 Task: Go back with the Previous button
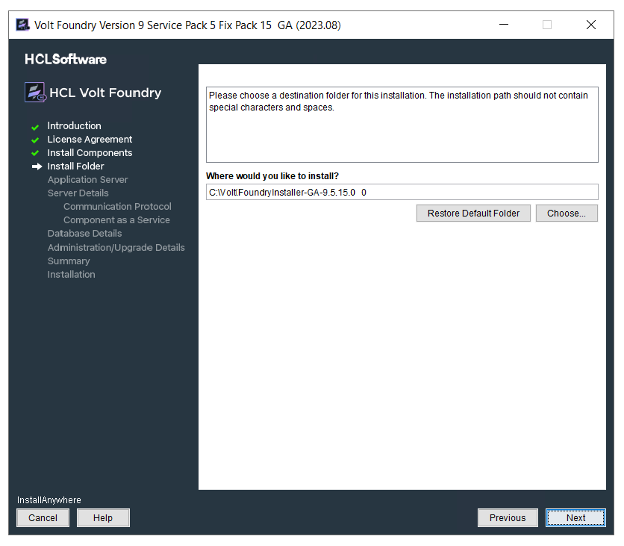pyautogui.click(x=507, y=518)
